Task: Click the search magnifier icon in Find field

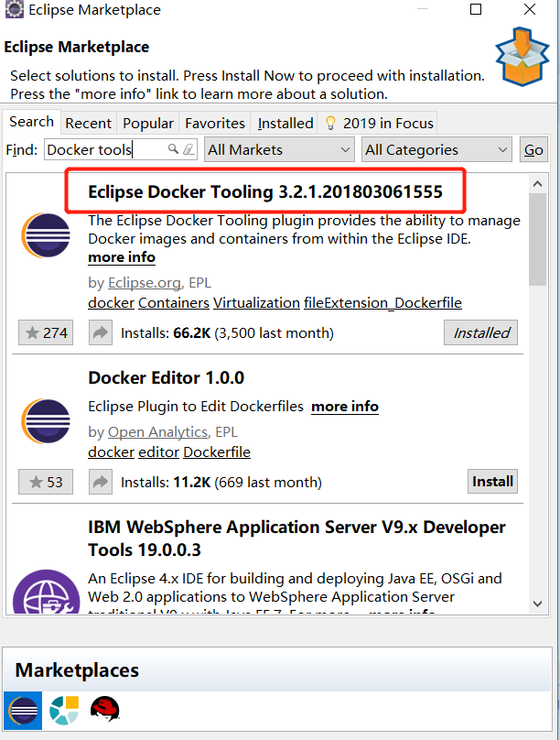Action: pos(173,149)
